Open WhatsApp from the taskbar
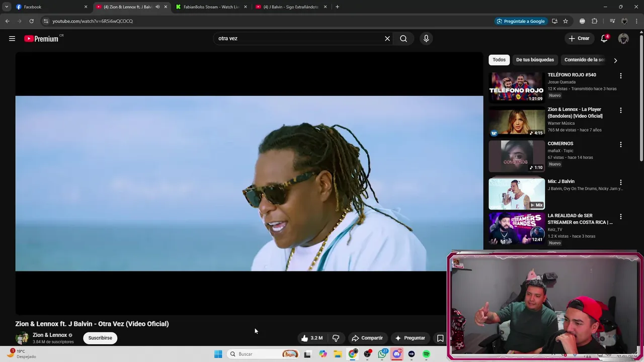 pos(382,354)
